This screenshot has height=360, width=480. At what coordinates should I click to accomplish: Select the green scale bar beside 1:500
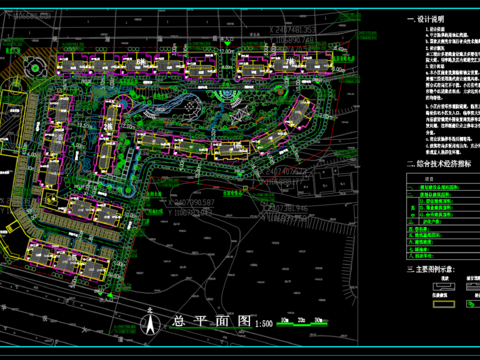(302, 322)
